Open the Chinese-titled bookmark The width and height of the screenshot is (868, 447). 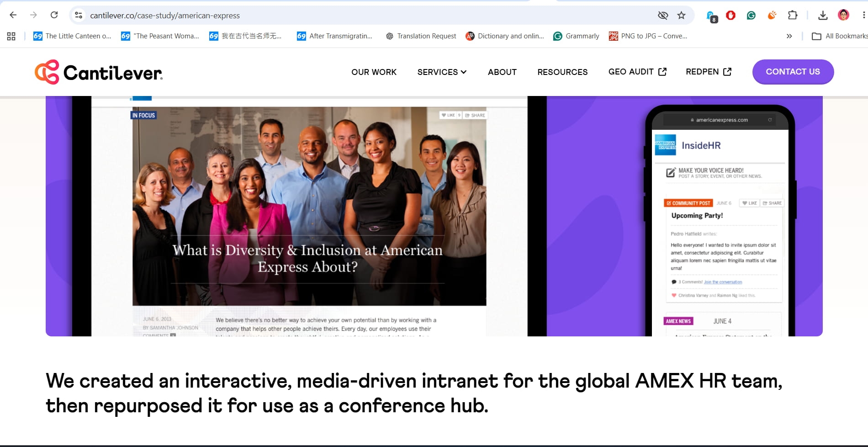[246, 36]
